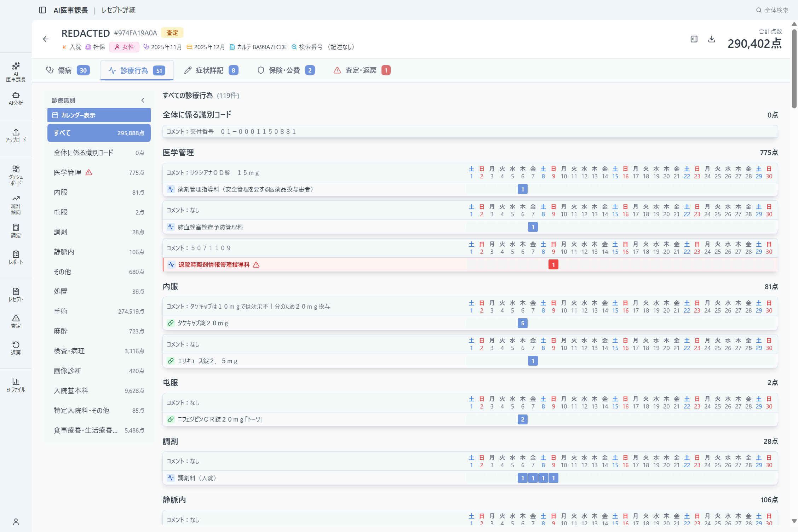
Task: Switch to the 査定・返戻 tab
Action: click(x=361, y=70)
